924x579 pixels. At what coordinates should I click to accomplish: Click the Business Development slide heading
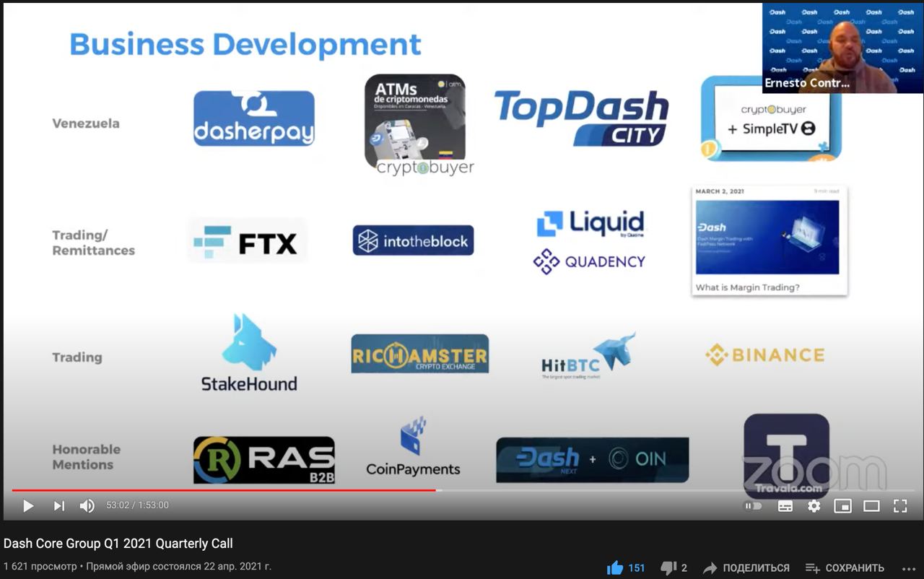(245, 45)
